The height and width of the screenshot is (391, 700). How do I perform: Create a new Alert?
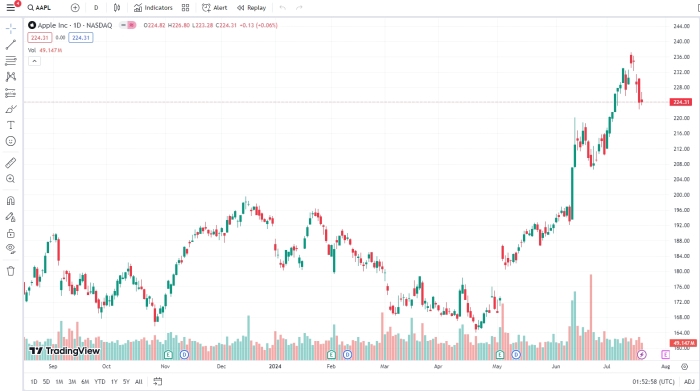(x=215, y=8)
